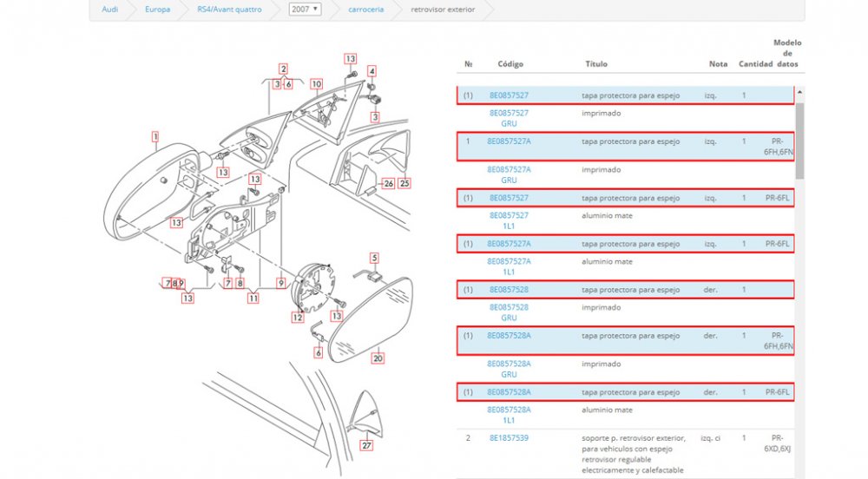Click diagram callout 10
Image resolution: width=868 pixels, height=479 pixels.
316,84
